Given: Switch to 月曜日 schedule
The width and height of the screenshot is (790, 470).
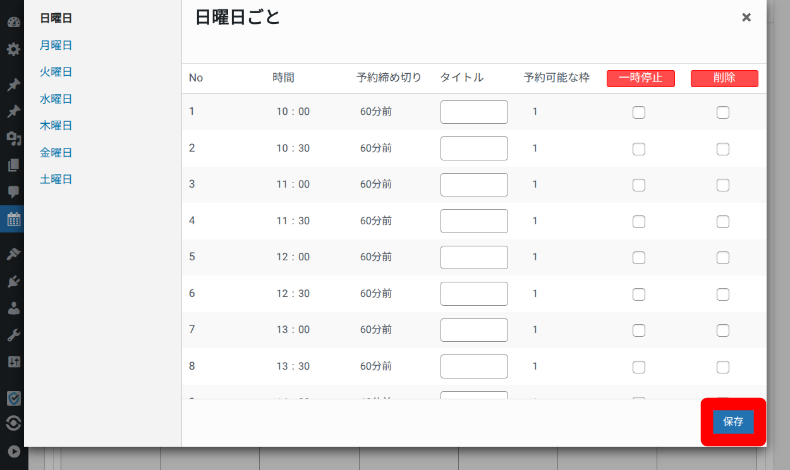Looking at the screenshot, I should click(56, 45).
